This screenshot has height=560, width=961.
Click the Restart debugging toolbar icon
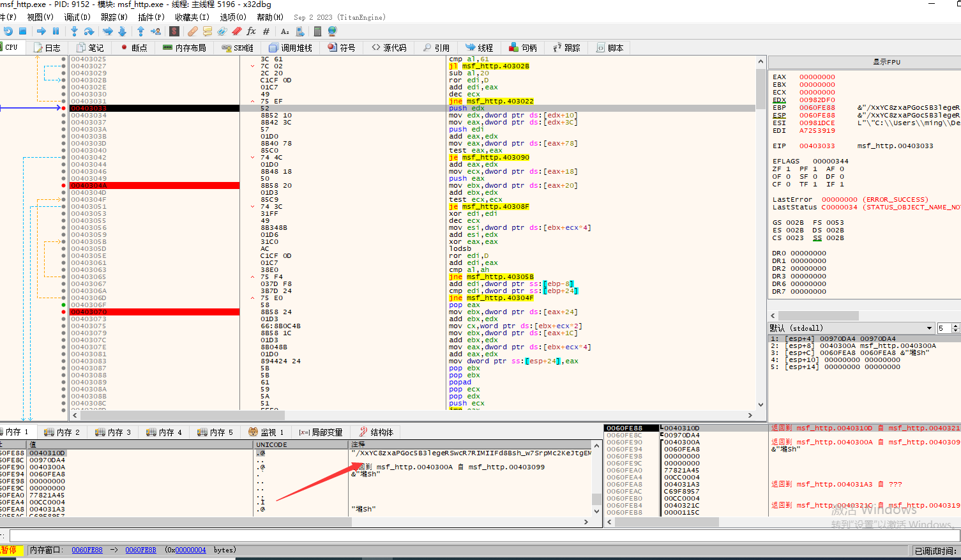tap(8, 31)
